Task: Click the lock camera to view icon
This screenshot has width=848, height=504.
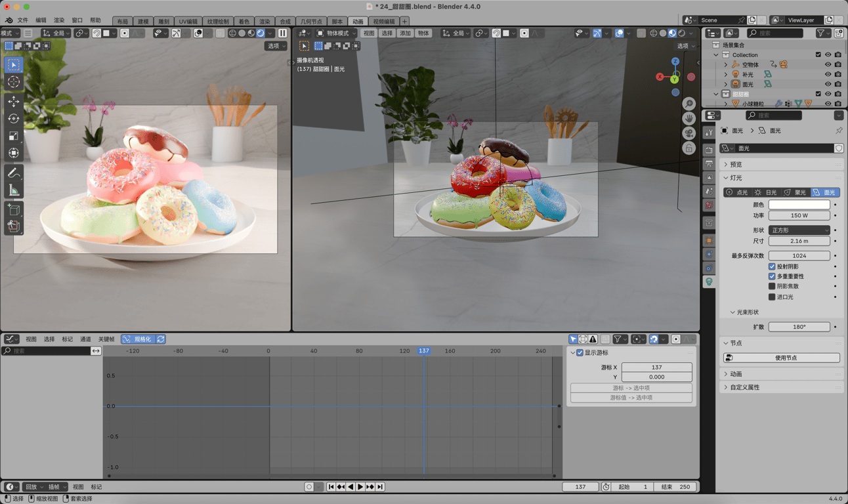Action: coord(689,149)
